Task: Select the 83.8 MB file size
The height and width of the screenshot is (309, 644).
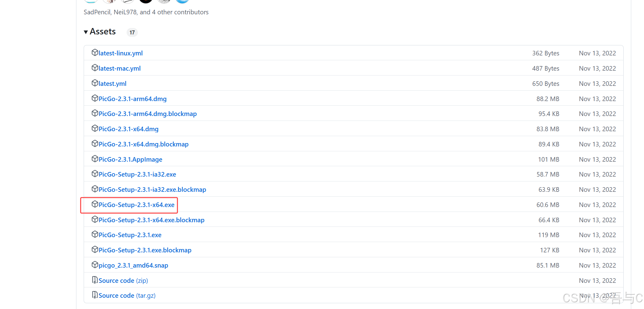Action: pyautogui.click(x=548, y=129)
